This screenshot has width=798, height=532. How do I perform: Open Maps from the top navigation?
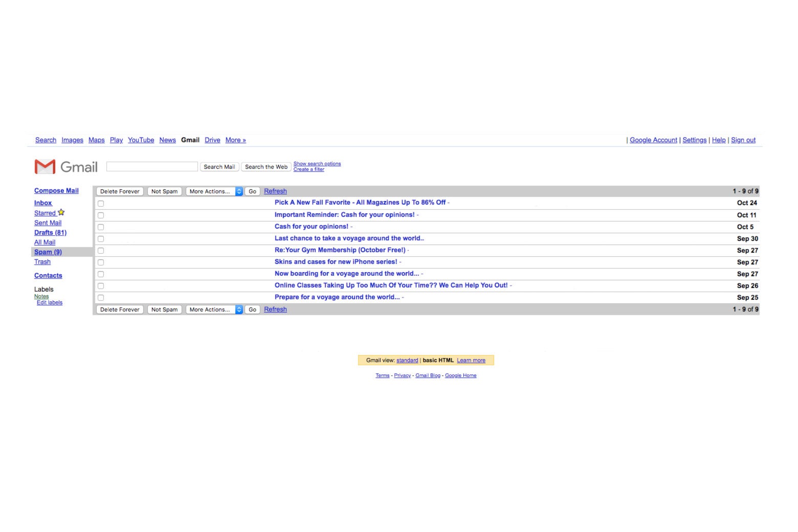96,140
